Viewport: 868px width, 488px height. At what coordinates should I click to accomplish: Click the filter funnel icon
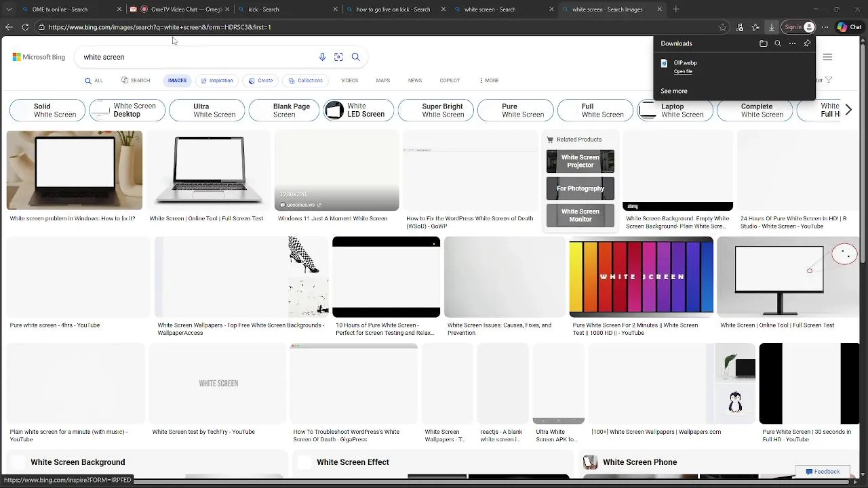829,80
